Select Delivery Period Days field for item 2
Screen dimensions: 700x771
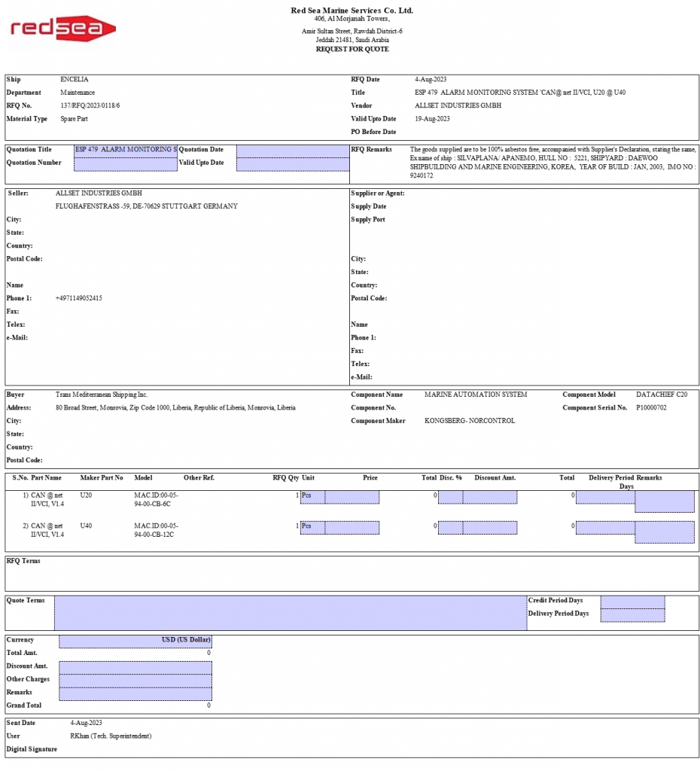[605, 528]
